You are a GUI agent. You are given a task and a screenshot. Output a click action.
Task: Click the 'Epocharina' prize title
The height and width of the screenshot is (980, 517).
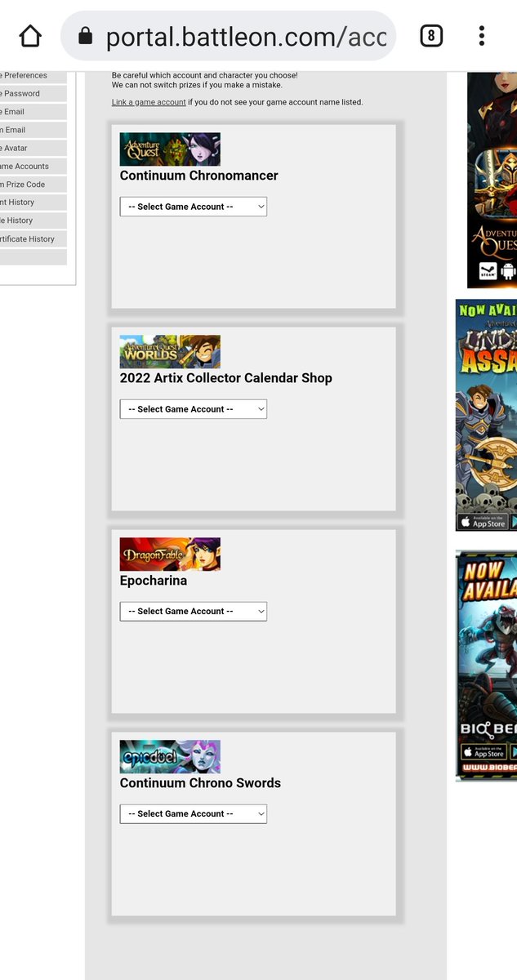(x=154, y=581)
